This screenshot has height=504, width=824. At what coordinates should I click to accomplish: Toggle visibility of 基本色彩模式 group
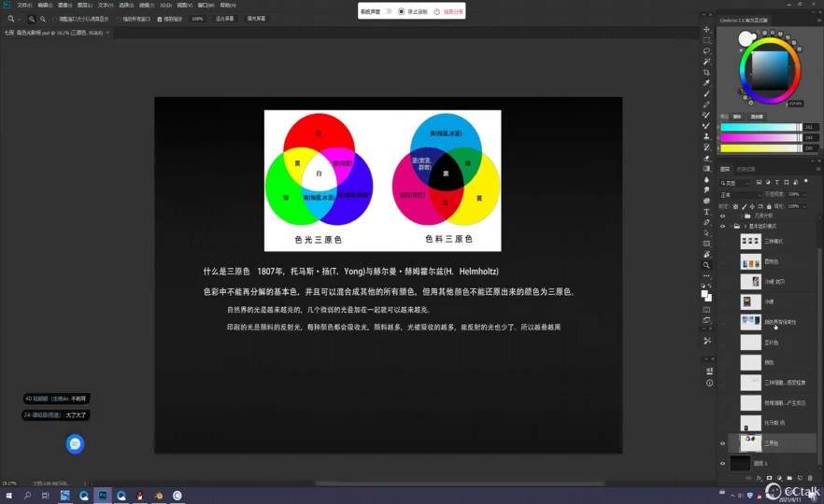point(722,226)
